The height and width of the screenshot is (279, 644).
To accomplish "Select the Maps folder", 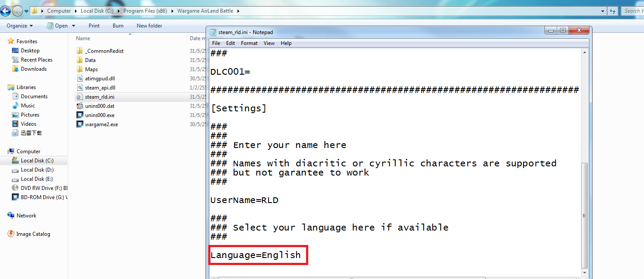I will point(91,69).
